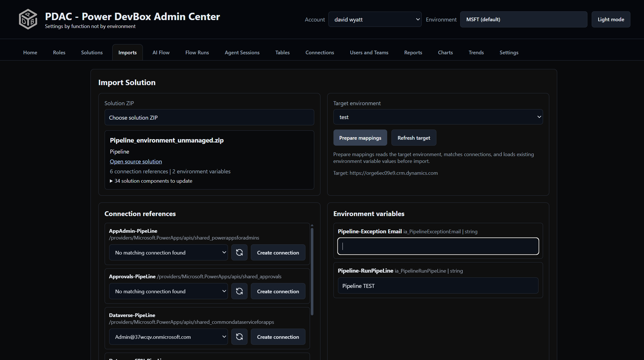
Task: Click the PDAC cube logo icon
Action: click(28, 19)
